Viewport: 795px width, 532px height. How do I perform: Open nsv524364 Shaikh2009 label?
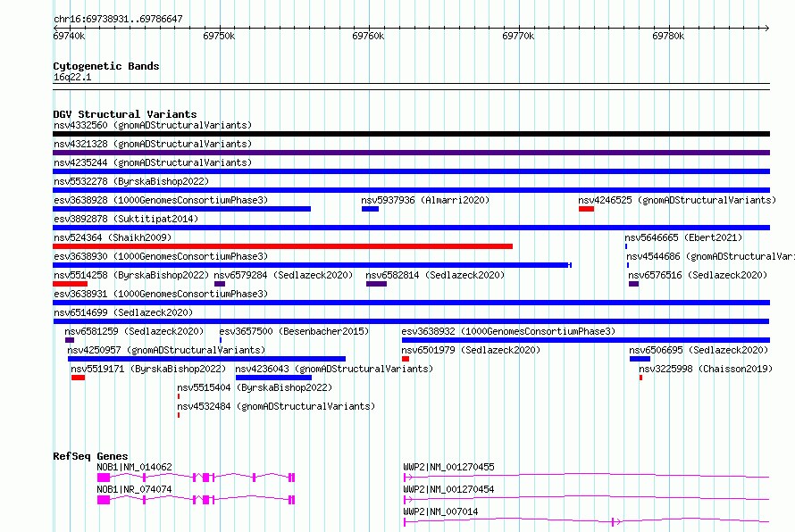(x=113, y=237)
